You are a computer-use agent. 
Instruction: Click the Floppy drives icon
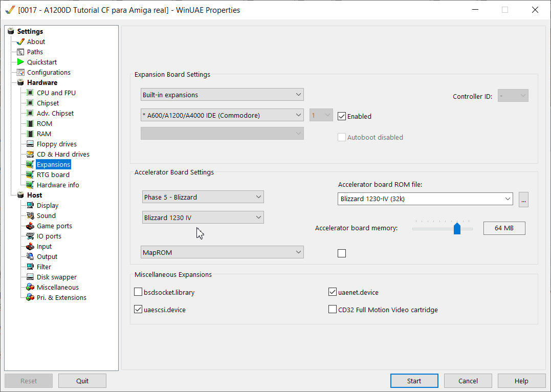pyautogui.click(x=30, y=144)
